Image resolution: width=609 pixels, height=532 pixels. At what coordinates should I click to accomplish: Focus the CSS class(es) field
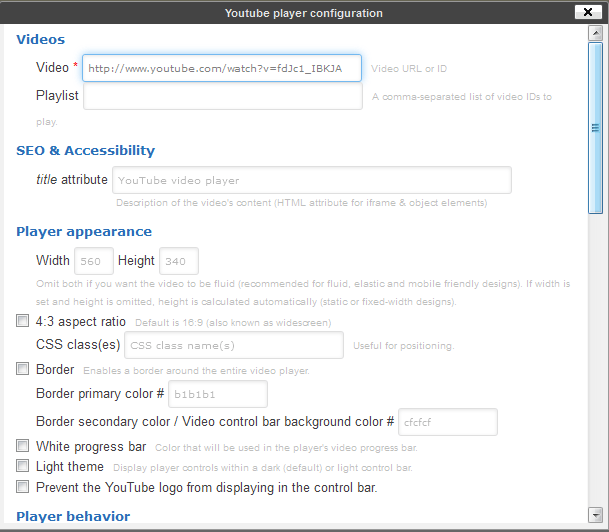[234, 345]
